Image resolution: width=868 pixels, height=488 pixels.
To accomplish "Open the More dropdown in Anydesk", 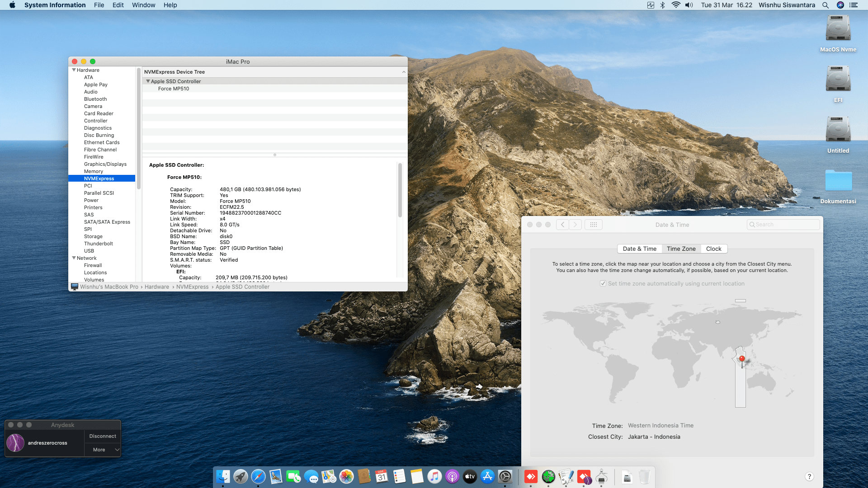I will click(x=103, y=450).
